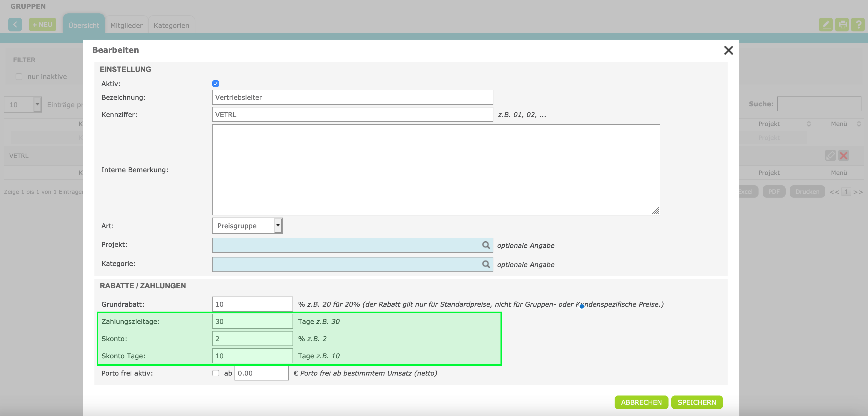Click the back arrow icon button
868x416 pixels.
click(15, 25)
